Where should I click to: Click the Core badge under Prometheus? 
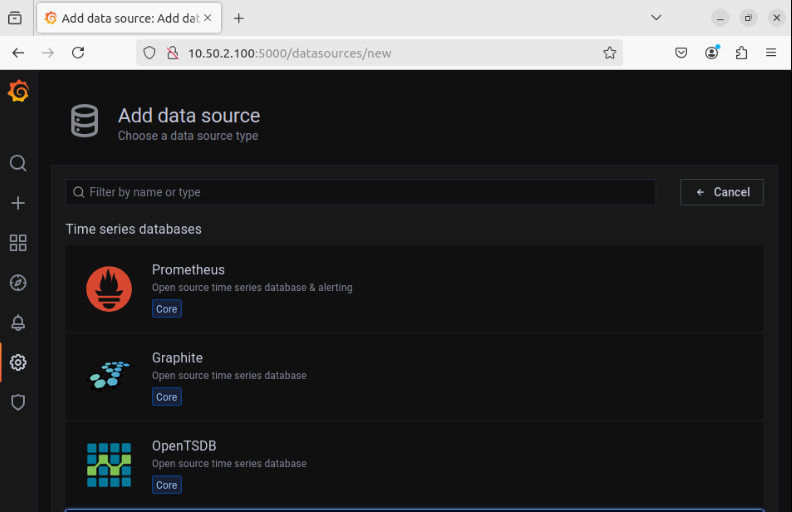(167, 309)
